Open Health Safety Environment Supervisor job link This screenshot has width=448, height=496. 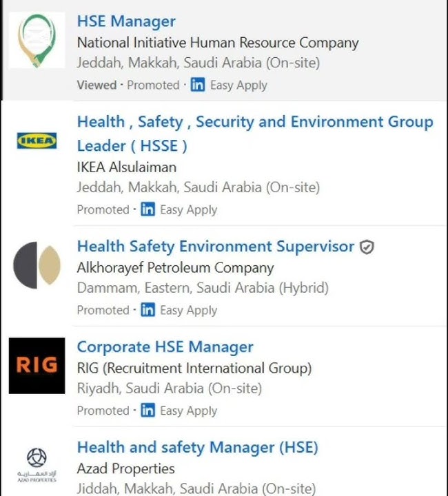(215, 247)
